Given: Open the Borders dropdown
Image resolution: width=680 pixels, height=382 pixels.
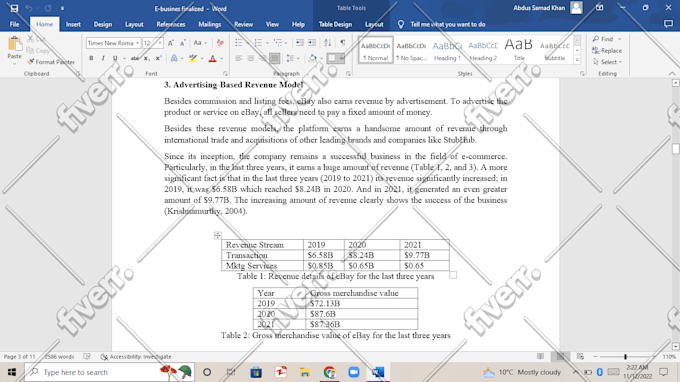Looking at the screenshot, I should [342, 58].
